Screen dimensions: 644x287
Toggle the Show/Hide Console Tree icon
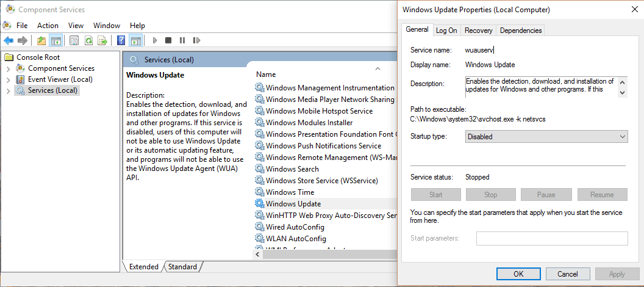(x=55, y=41)
